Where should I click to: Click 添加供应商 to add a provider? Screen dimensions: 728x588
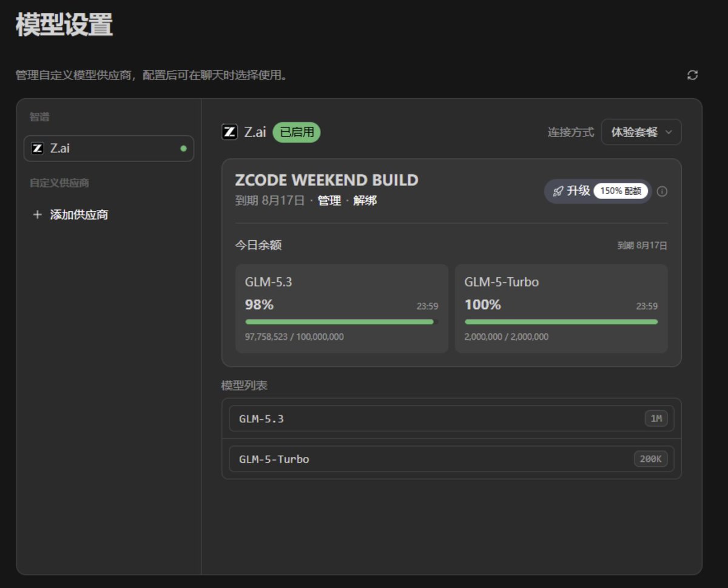click(x=79, y=215)
